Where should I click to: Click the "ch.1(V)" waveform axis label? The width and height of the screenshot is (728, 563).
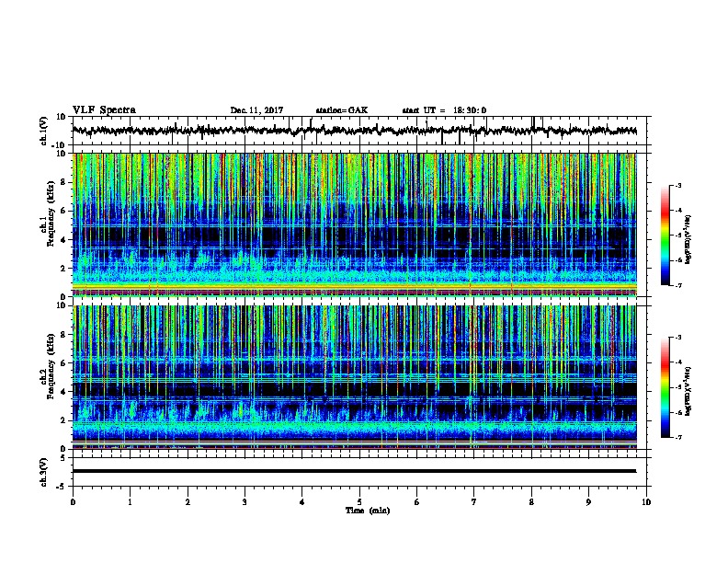click(43, 131)
